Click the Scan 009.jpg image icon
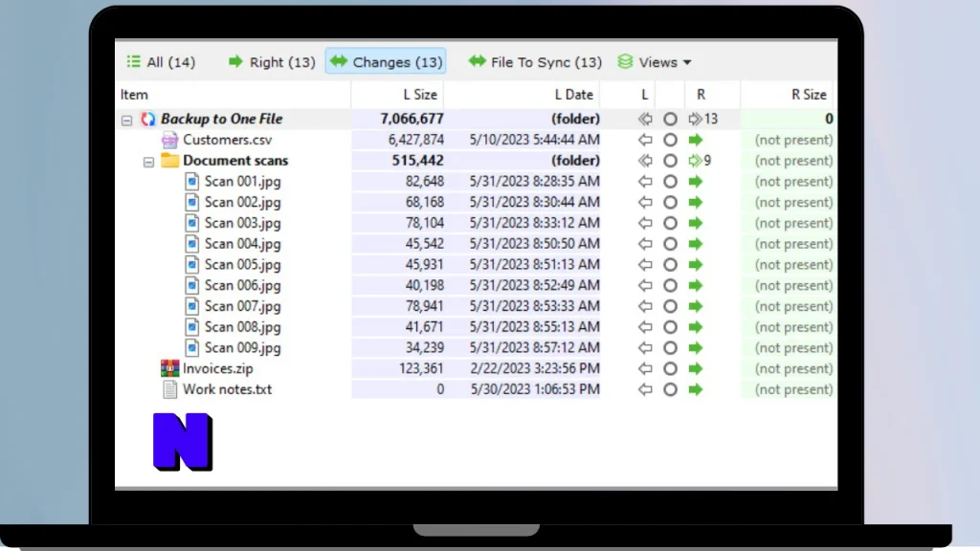The image size is (980, 551). (191, 347)
